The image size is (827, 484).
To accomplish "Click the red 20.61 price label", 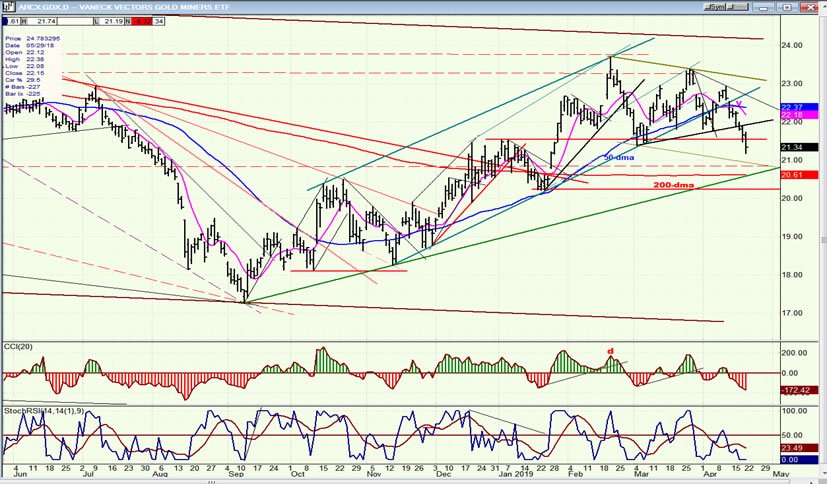I will pos(799,175).
